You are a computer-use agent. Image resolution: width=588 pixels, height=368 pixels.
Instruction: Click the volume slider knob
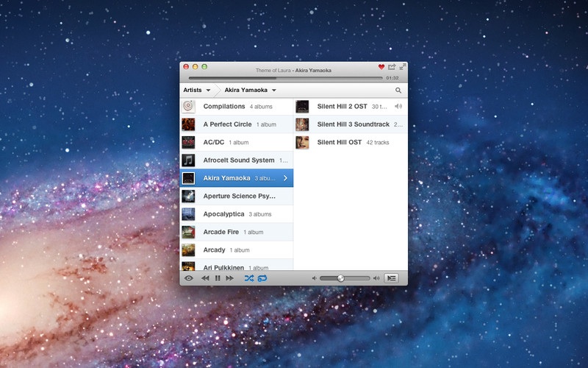click(341, 278)
